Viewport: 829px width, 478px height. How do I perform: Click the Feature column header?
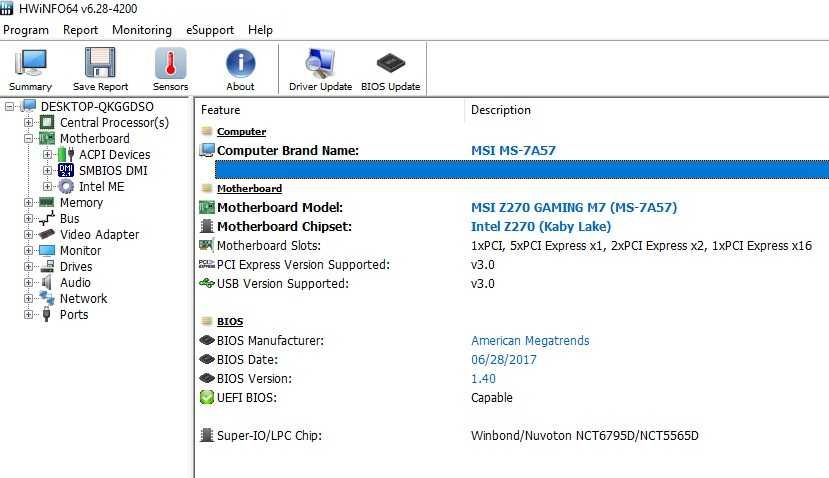[x=220, y=110]
